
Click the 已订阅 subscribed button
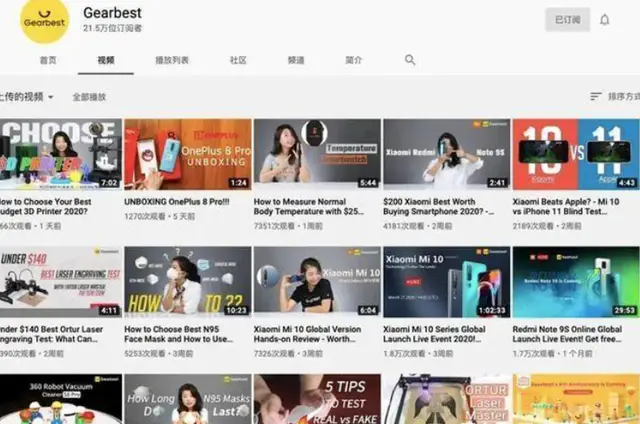click(x=567, y=20)
